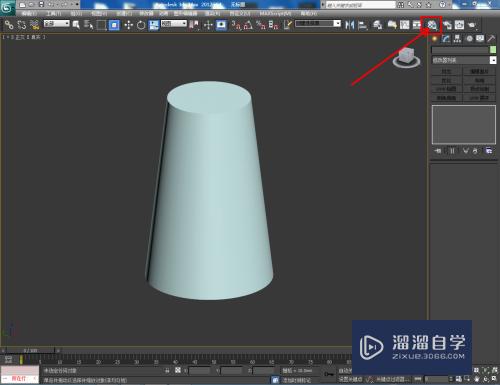Expand the named selection sets dropdown

pyautogui.click(x=337, y=24)
